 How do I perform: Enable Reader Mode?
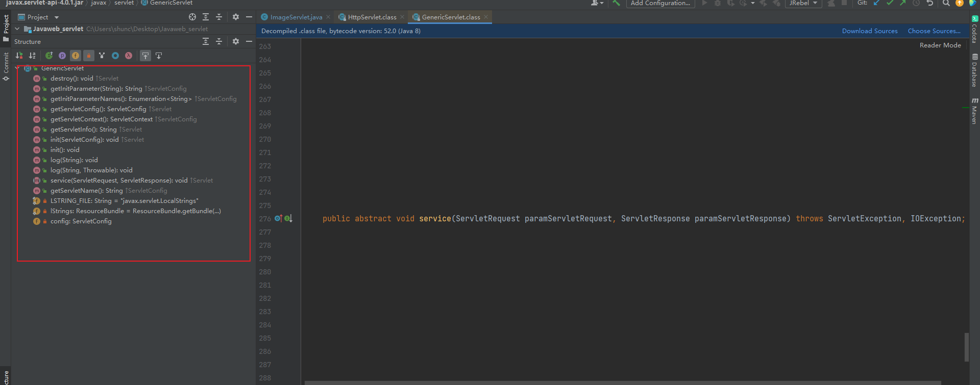point(940,45)
